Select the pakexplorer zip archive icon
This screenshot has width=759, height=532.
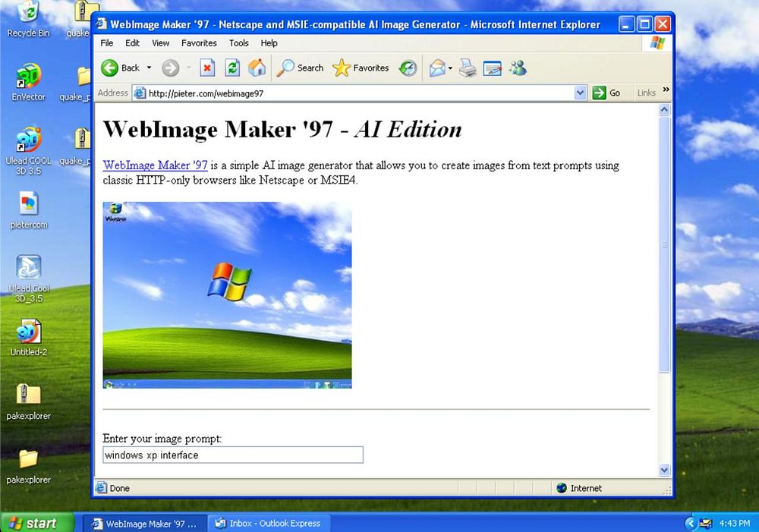tap(29, 401)
